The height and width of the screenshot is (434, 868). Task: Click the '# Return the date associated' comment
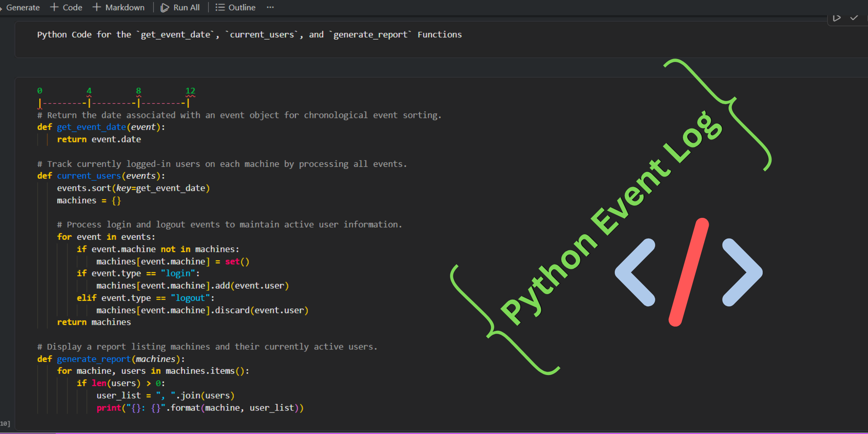pyautogui.click(x=239, y=115)
